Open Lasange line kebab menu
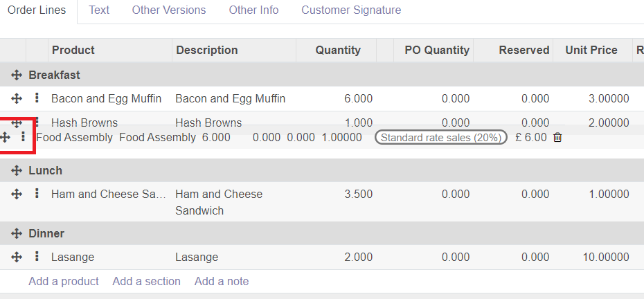 [x=37, y=257]
